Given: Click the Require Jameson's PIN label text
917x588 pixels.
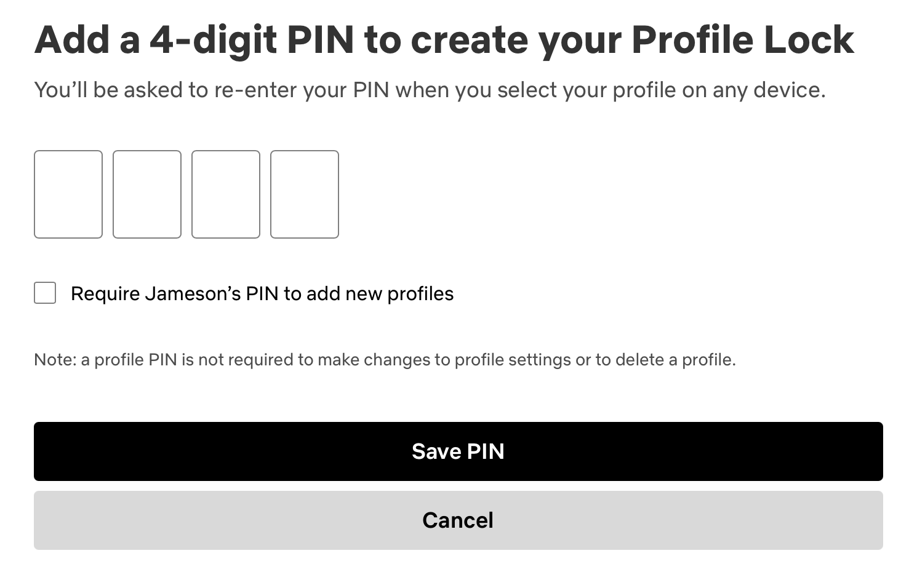Looking at the screenshot, I should 262,293.
